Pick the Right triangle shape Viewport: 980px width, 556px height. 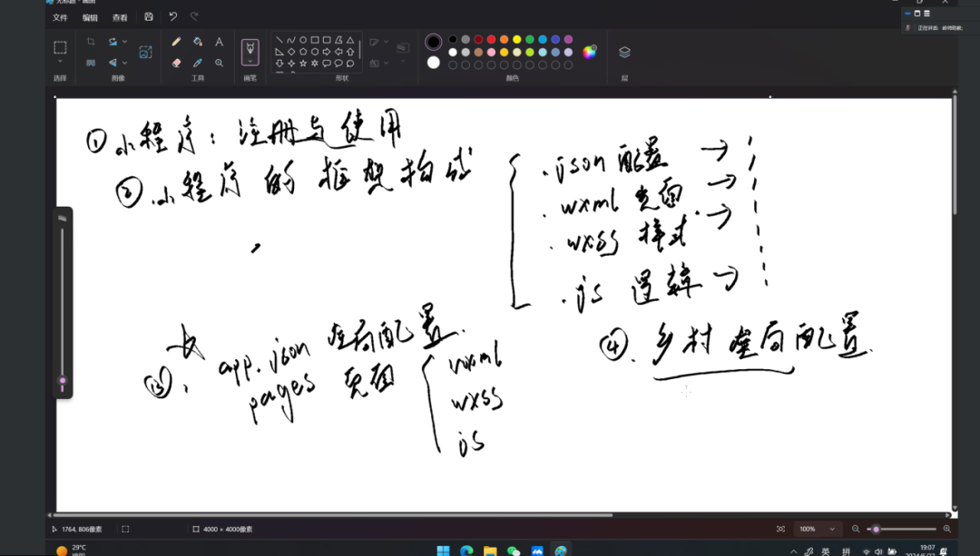[279, 52]
